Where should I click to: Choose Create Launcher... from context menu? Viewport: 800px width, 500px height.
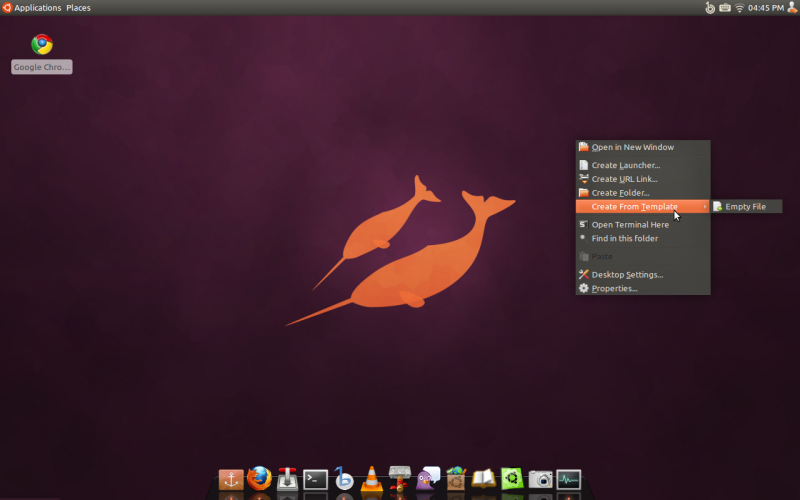[643, 165]
